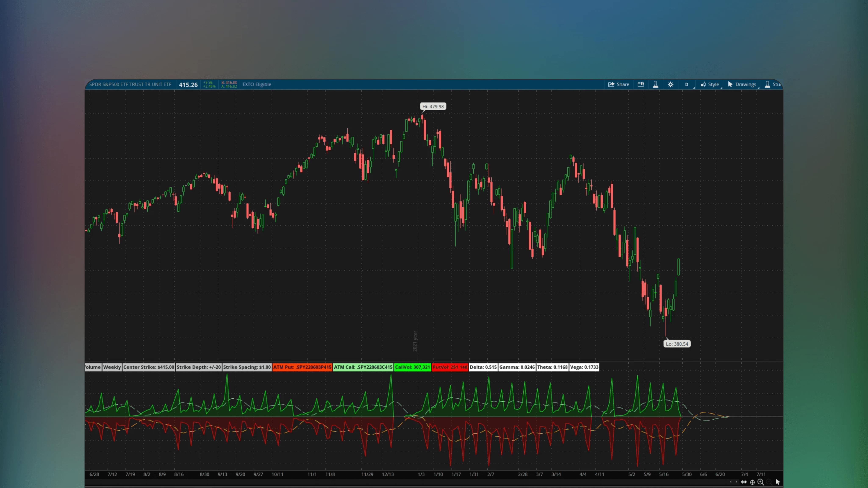Toggle the highlighted CallVol display

[412, 367]
